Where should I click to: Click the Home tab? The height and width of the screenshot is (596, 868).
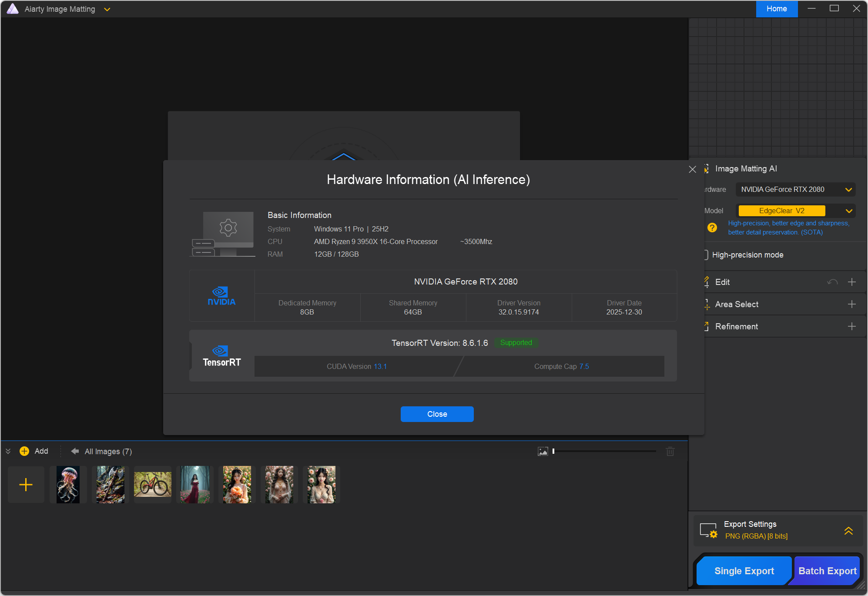[776, 9]
